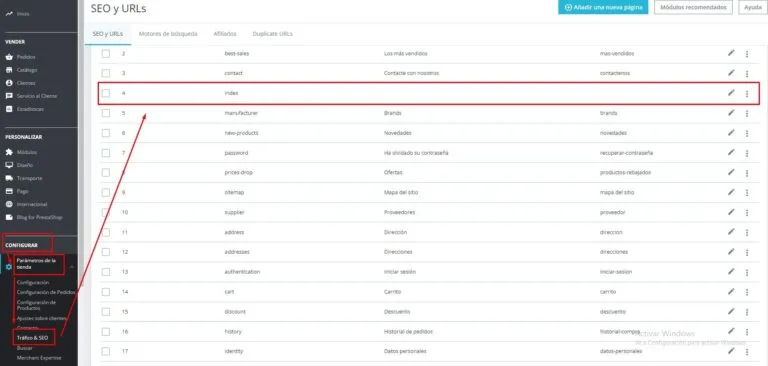Viewport: 768px width, 366px height.
Task: Tick the checkbox for best-sales row
Action: pyautogui.click(x=106, y=53)
